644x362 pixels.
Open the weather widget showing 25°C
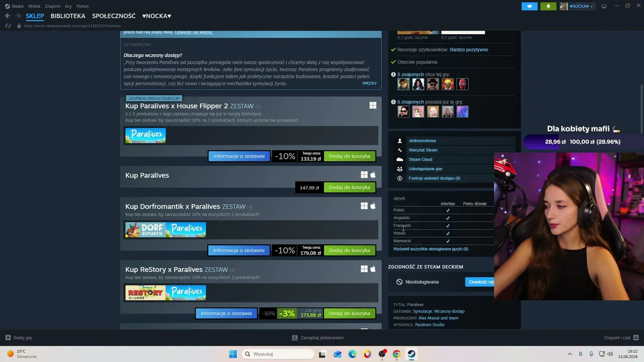click(x=21, y=354)
